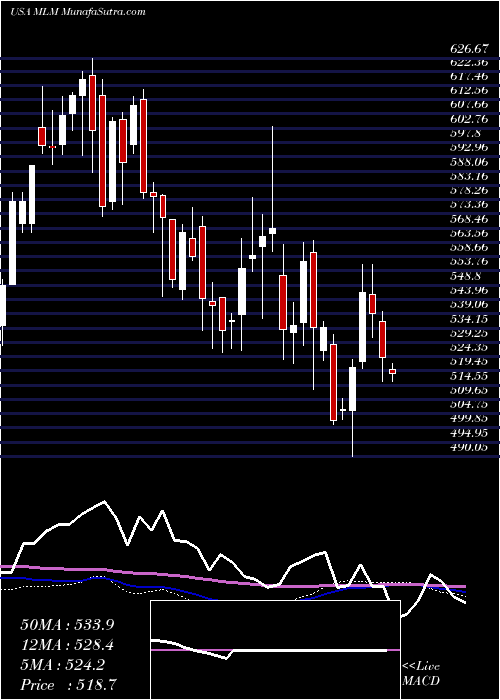Click the 509.65 price axis label
The width and height of the screenshot is (500, 700).
coord(470,391)
